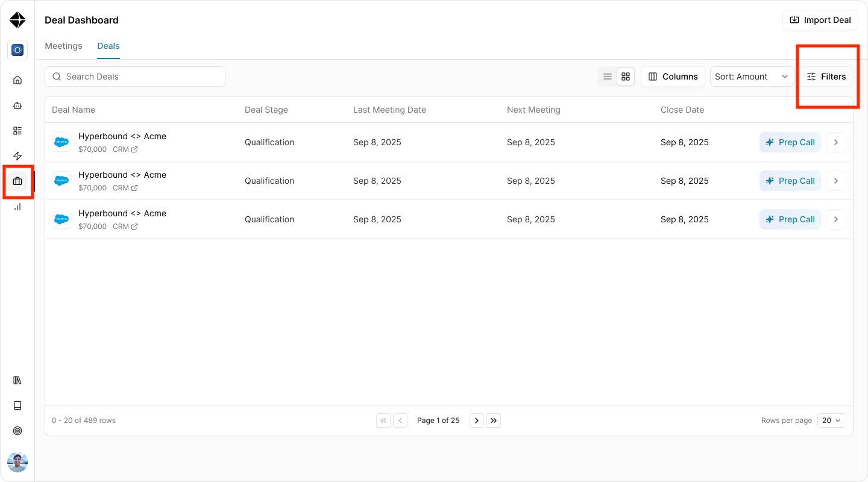Screen dimensions: 868x482
Task: Switch to the Meetings tab
Action: tap(63, 46)
